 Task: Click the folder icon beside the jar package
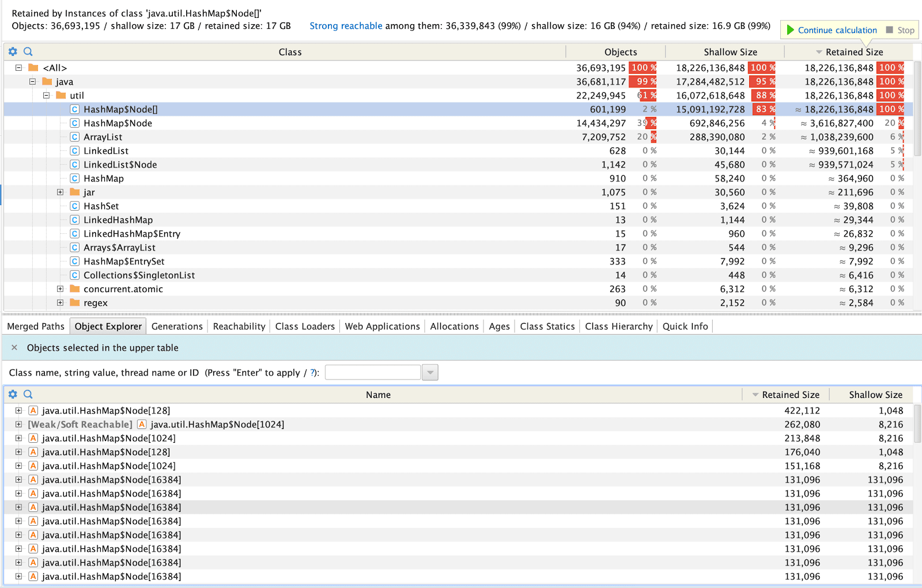click(75, 192)
